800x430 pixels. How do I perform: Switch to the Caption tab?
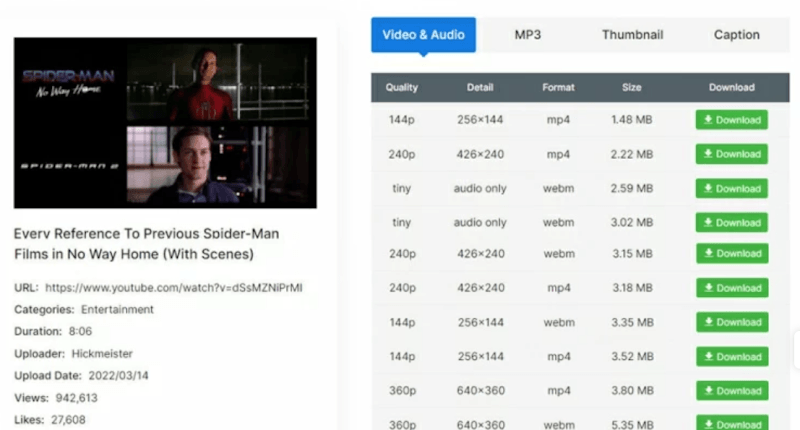pos(736,35)
